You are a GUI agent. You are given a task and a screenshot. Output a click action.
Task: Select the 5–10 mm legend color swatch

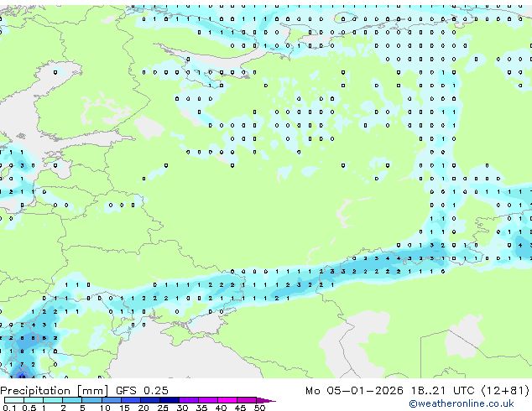[92, 400]
